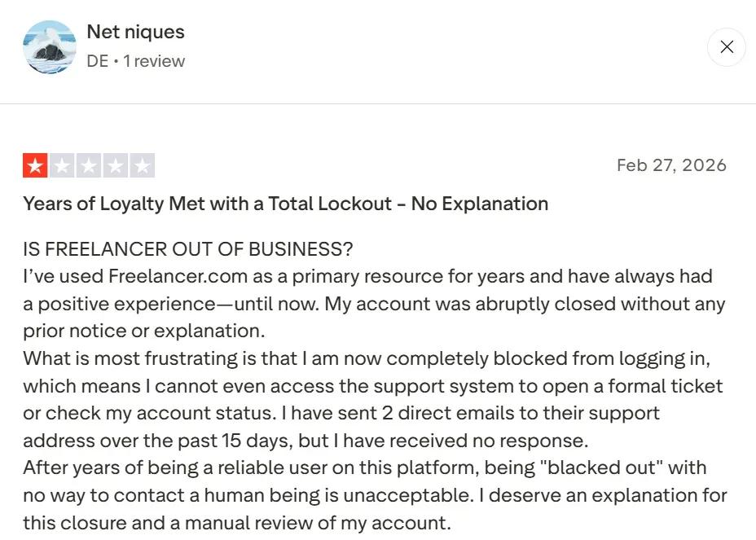The image size is (756, 540).
Task: Click the fifth gray rating star
Action: [143, 166]
